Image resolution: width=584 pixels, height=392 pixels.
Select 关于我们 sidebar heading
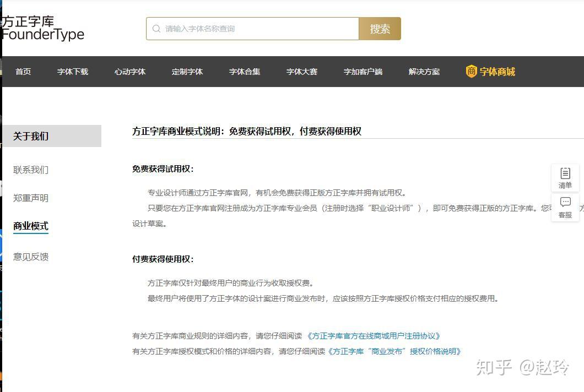click(x=52, y=136)
